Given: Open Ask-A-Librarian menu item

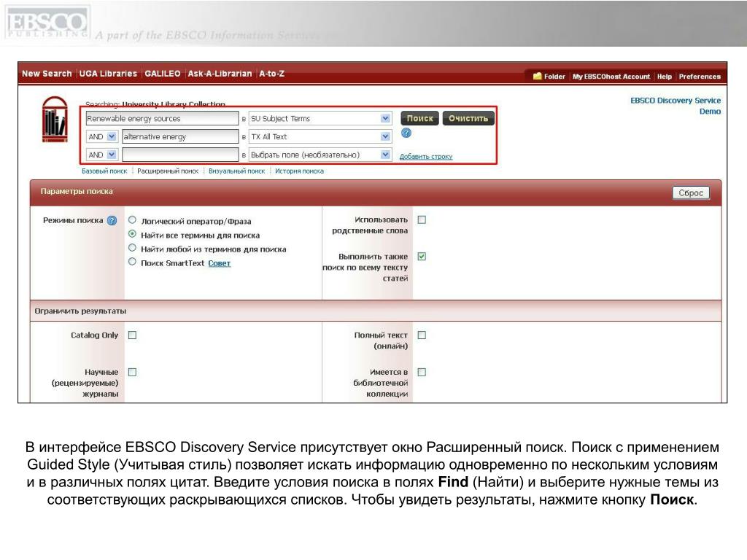Looking at the screenshot, I should point(220,74).
